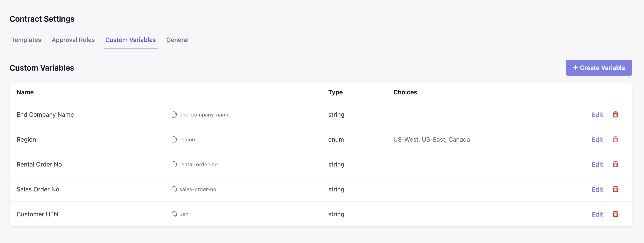
Task: Go to the General tab
Action: 177,40
